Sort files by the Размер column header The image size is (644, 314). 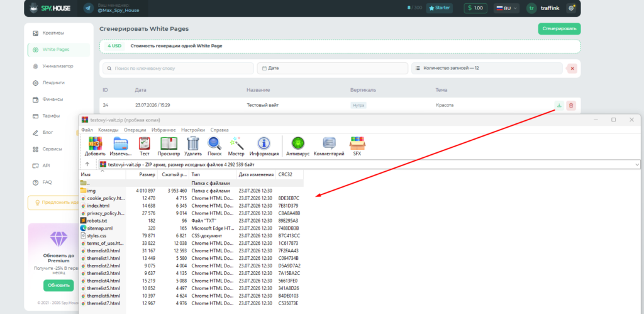coord(142,175)
